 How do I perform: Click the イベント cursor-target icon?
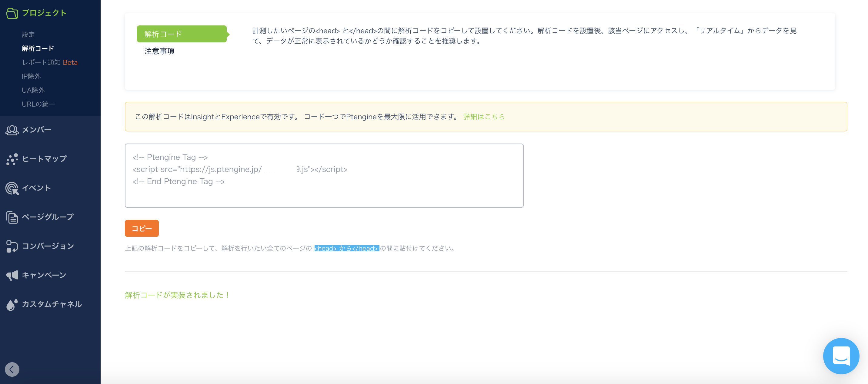tap(12, 188)
